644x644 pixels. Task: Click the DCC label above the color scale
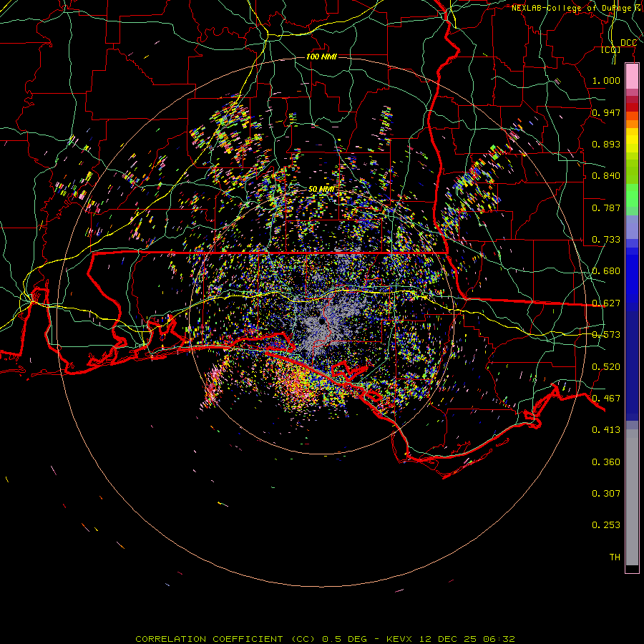628,43
